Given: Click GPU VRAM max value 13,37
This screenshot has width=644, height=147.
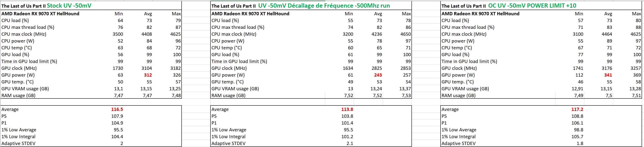Looking at the screenshot, I should click(x=405, y=89).
